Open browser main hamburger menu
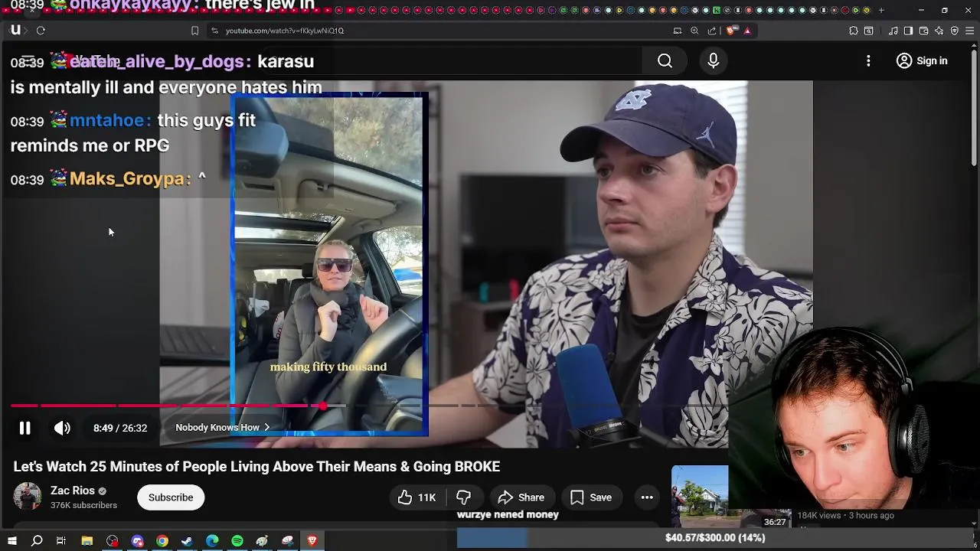This screenshot has height=551, width=980. tap(970, 31)
